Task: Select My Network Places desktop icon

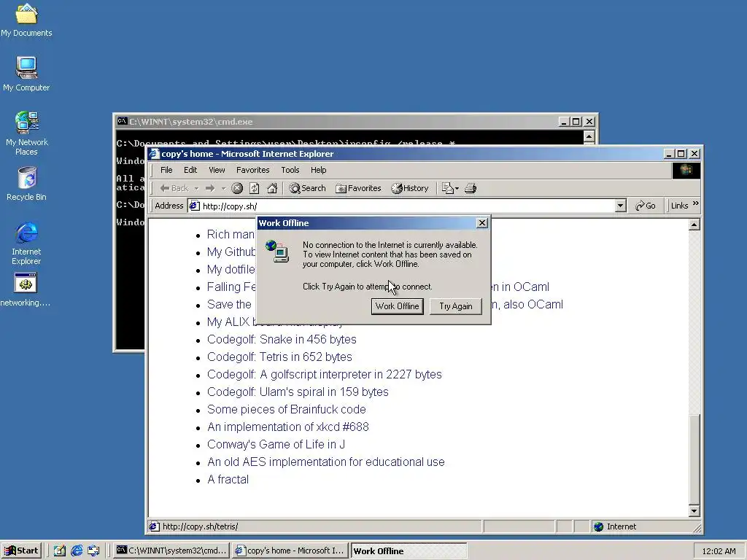Action: click(26, 133)
